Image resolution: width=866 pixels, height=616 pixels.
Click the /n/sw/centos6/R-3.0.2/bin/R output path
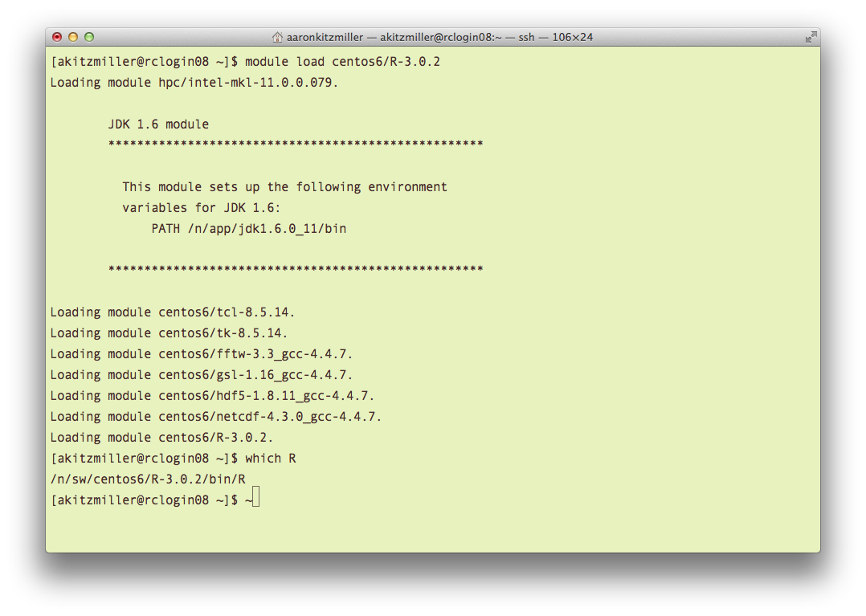[x=148, y=479]
